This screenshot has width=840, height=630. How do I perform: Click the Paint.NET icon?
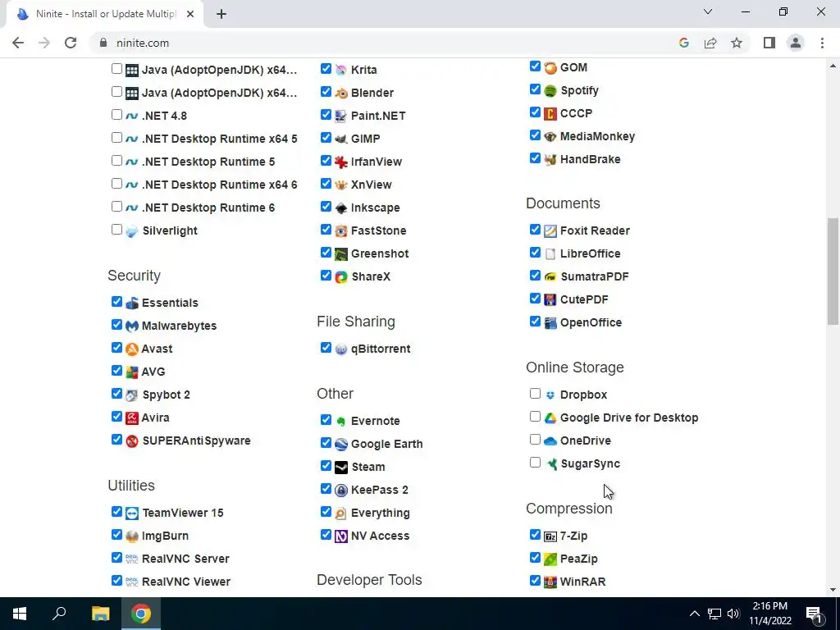[340, 116]
